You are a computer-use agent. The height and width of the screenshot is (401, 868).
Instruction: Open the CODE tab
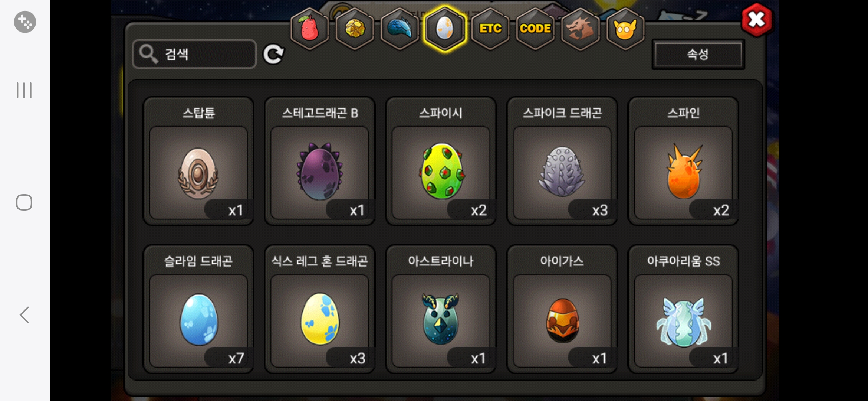coord(535,29)
